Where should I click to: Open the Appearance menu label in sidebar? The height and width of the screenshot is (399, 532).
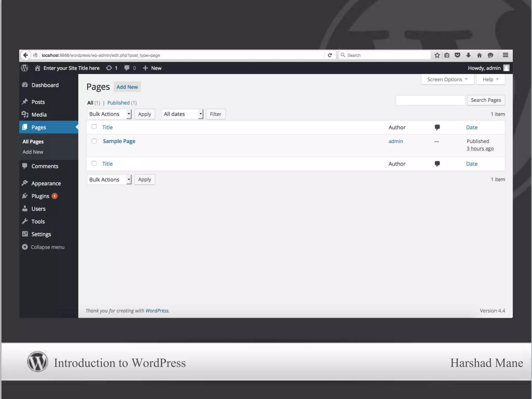click(x=46, y=183)
